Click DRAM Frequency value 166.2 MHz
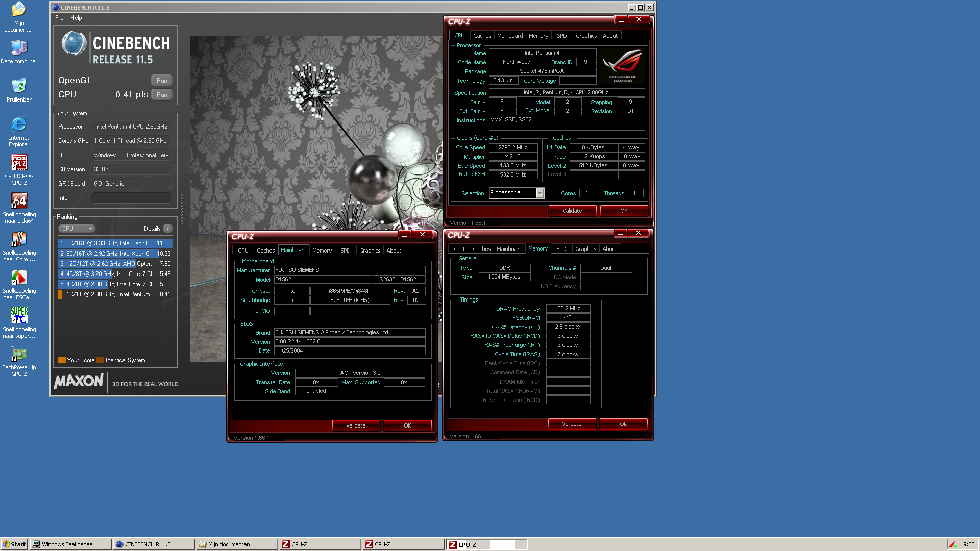The height and width of the screenshot is (551, 980). coord(568,309)
